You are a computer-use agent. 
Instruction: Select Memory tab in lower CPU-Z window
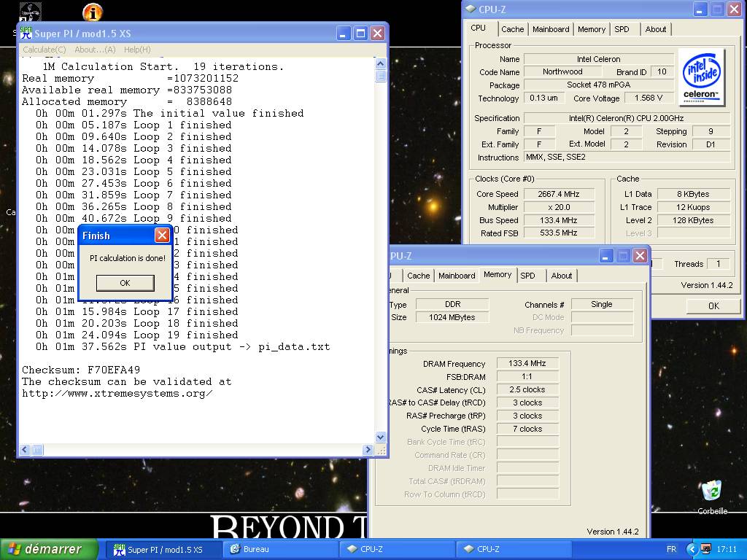(x=498, y=274)
